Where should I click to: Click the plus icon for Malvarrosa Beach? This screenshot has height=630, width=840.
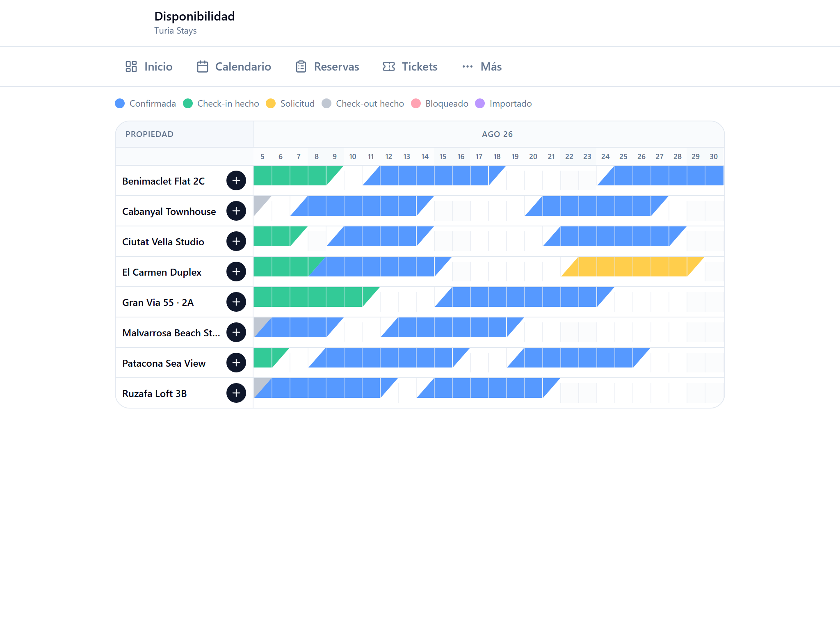236,332
